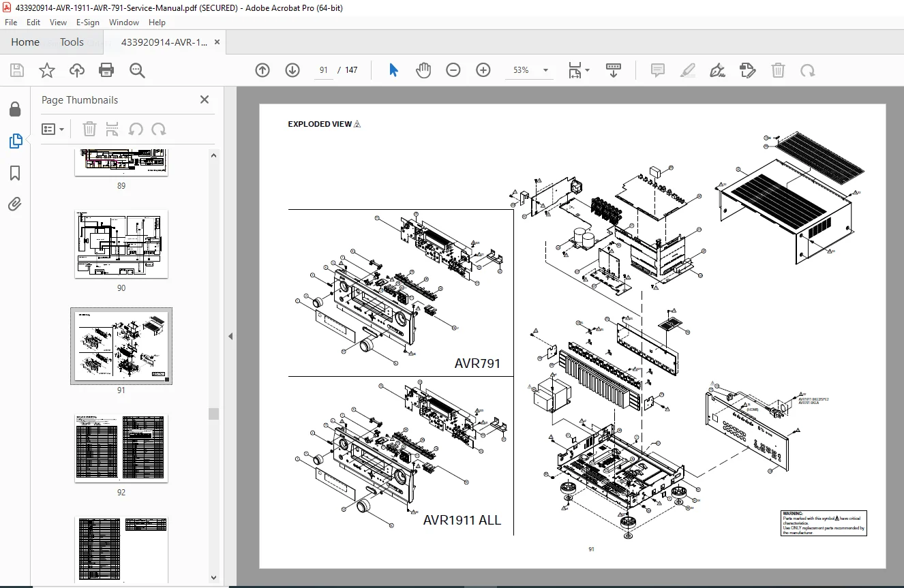Show security settings via the padlock icon
904x588 pixels.
(x=15, y=109)
